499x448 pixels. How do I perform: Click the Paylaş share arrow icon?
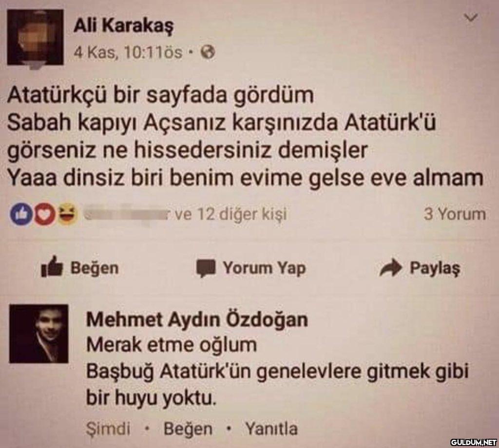tap(390, 268)
